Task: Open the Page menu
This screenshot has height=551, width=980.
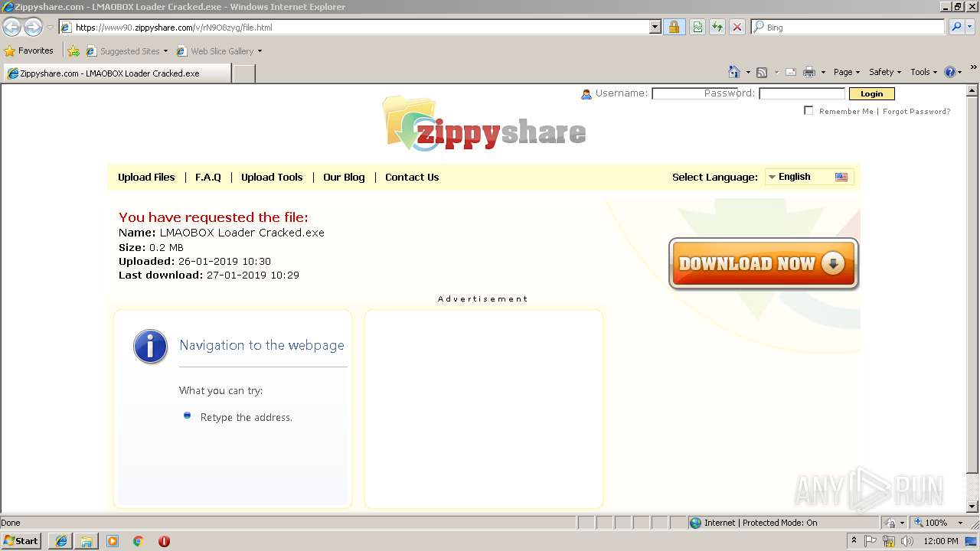Action: pyautogui.click(x=847, y=72)
